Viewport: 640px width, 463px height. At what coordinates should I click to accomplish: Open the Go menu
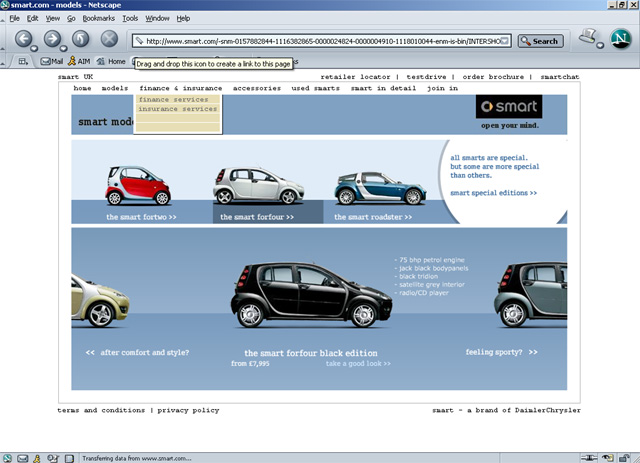[x=71, y=18]
